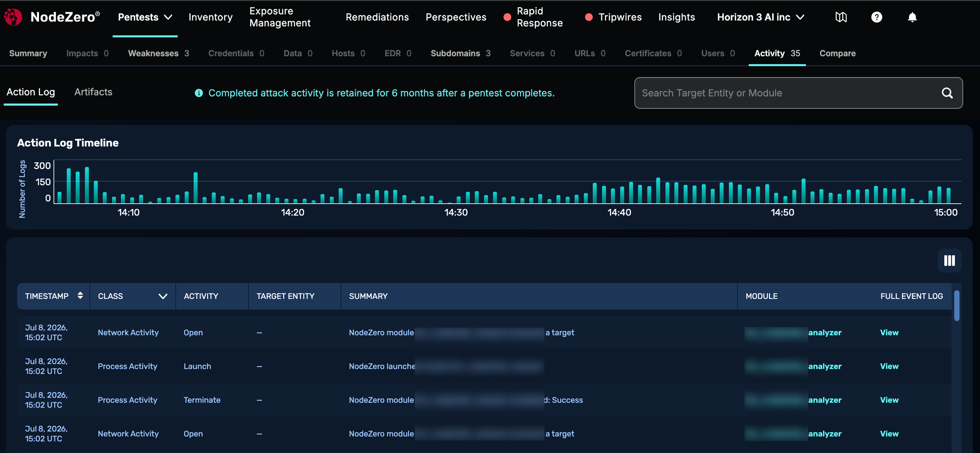
Task: Switch to the Data tab
Action: coord(298,53)
